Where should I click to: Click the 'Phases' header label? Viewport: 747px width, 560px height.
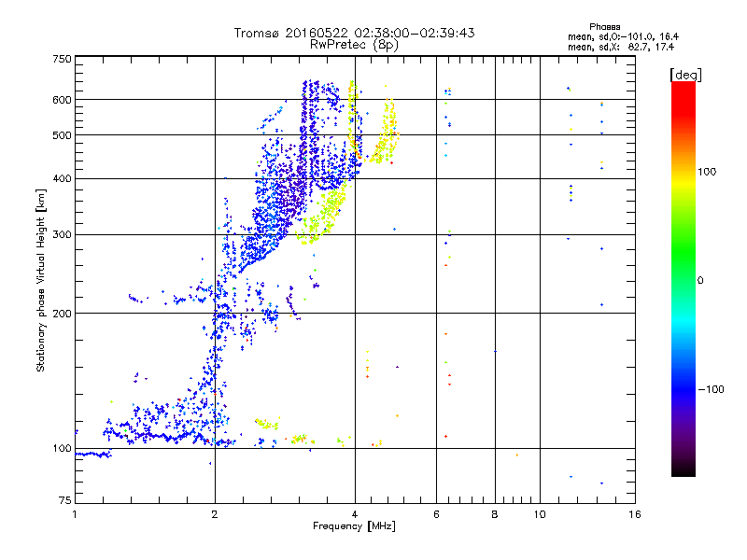[604, 27]
